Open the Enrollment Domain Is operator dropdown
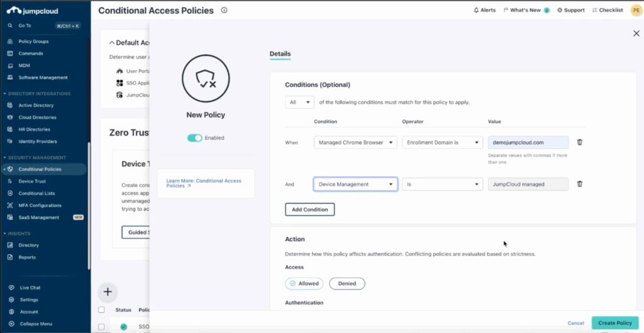 (442, 143)
